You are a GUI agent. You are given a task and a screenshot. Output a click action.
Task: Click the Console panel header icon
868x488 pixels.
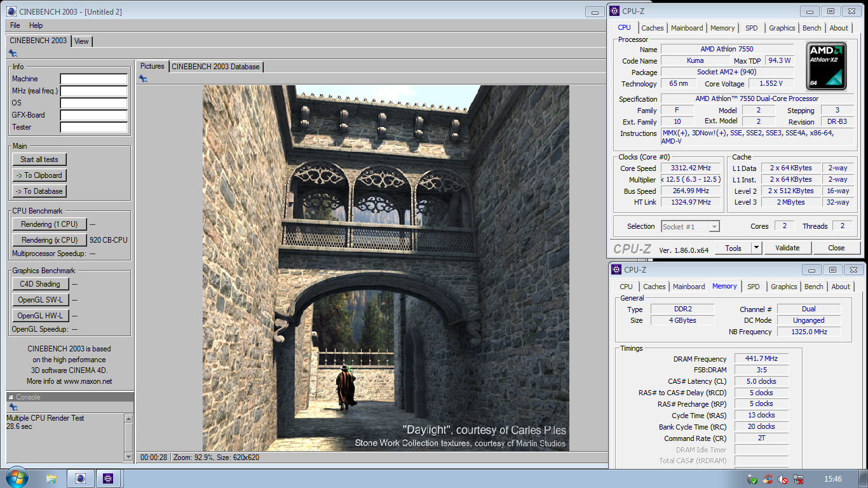11,397
